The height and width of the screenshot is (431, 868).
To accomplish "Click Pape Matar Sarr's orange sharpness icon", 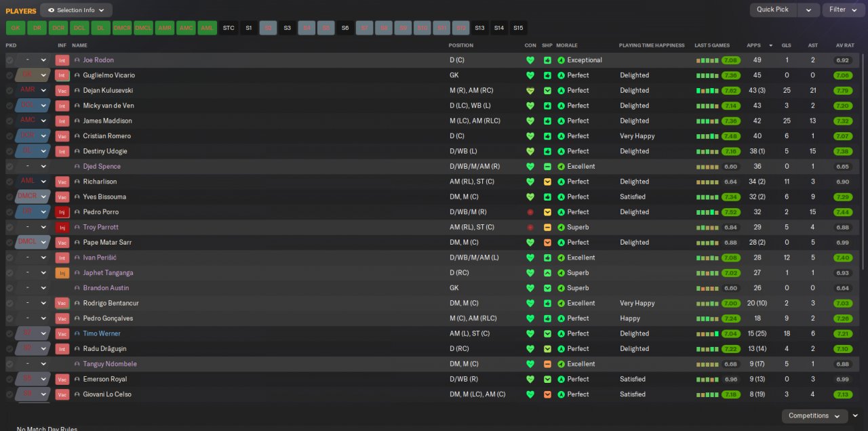I will click(547, 243).
